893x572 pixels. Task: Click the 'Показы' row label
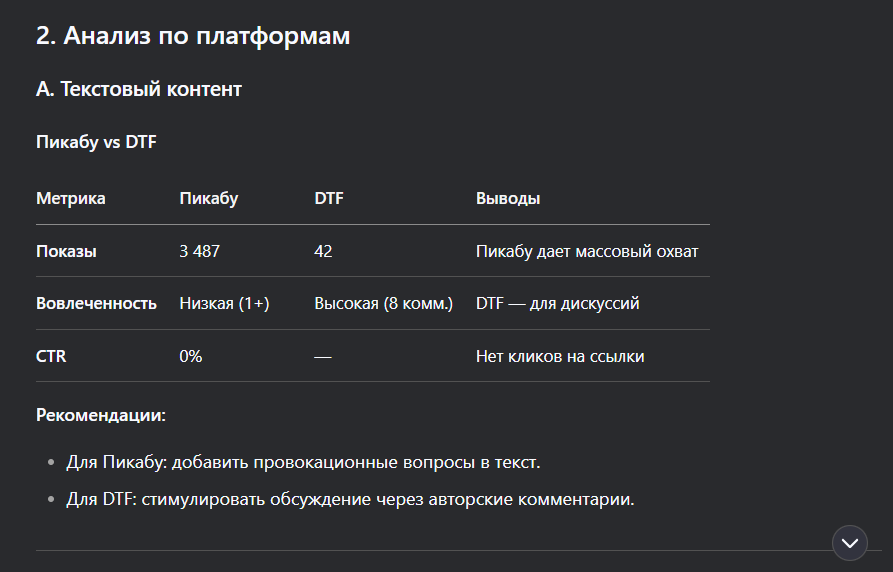(x=66, y=251)
